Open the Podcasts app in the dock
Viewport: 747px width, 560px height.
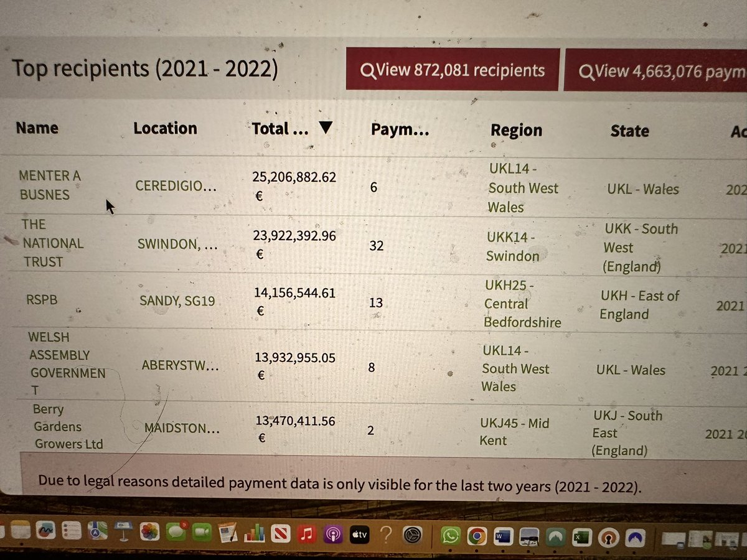[x=333, y=534]
